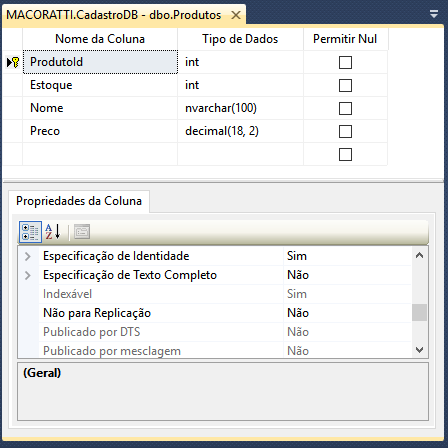This screenshot has height=448, width=448.
Task: Click the properties scrollbar down arrow
Action: pyautogui.click(x=419, y=350)
